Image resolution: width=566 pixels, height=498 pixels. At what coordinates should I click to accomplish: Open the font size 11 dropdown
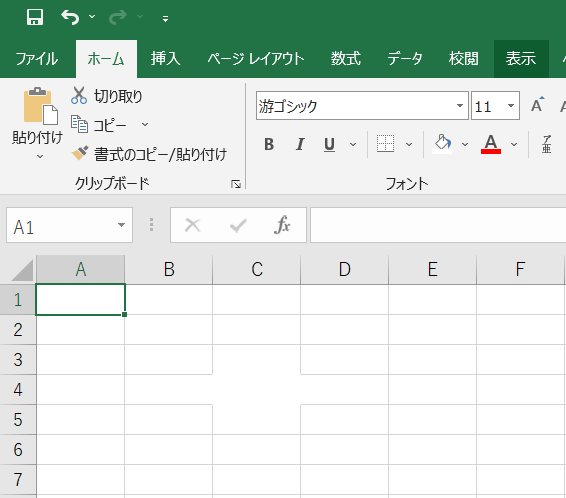coord(511,105)
